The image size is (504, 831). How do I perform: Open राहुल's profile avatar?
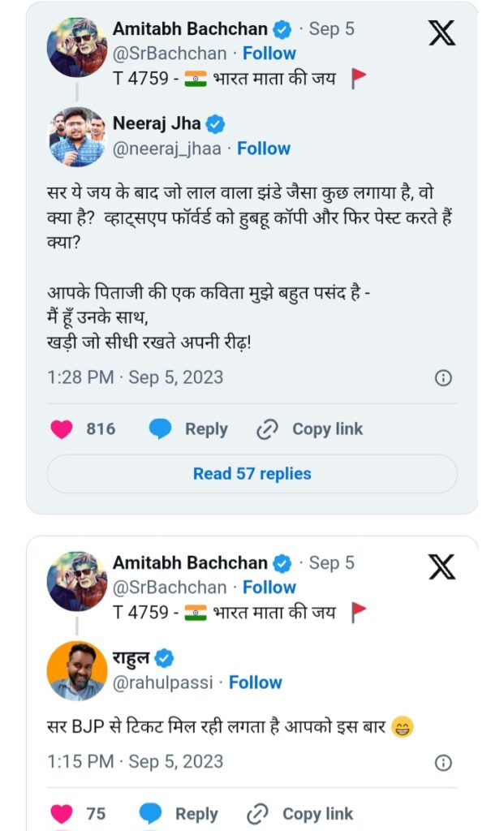[x=77, y=670]
